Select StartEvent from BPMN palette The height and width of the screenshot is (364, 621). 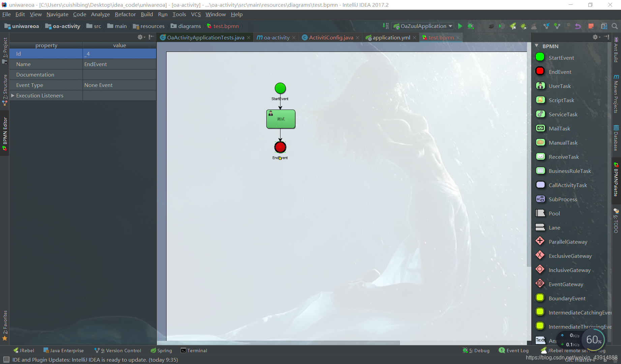pos(555,58)
